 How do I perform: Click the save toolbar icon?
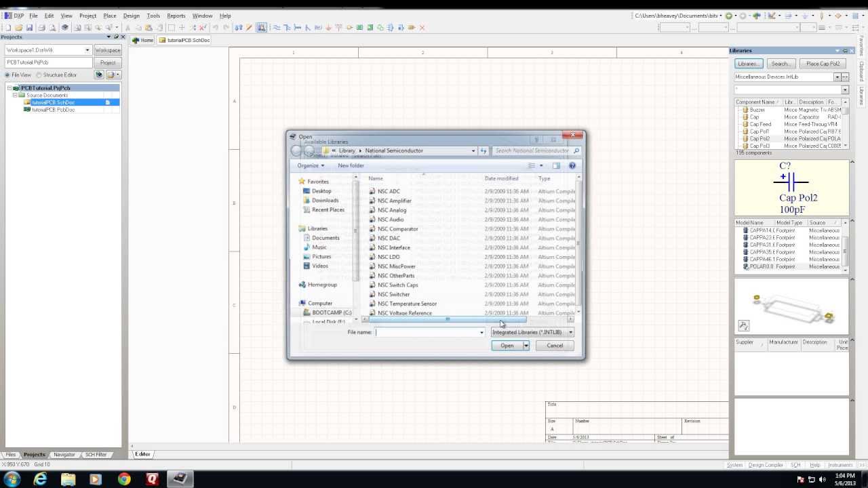[29, 28]
